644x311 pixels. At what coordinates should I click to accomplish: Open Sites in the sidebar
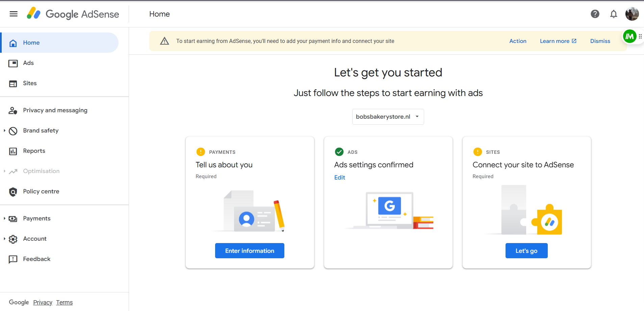point(30,83)
